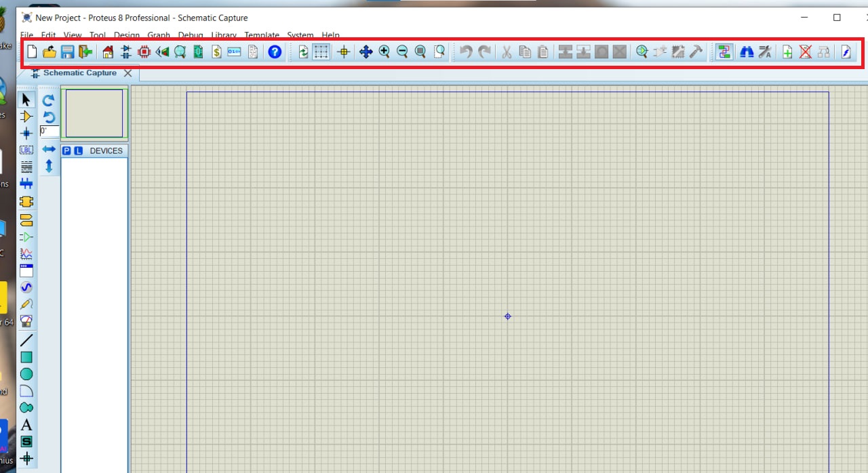Select the Generator mode sine icon
The image size is (868, 473).
click(x=26, y=287)
